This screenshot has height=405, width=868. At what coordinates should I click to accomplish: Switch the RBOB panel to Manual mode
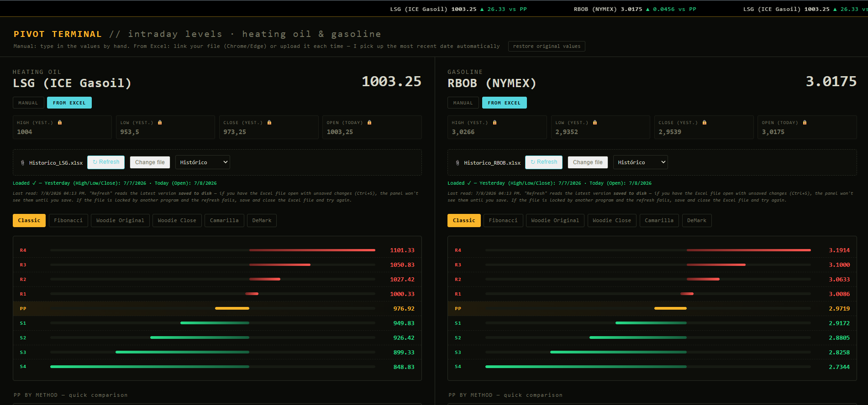[x=463, y=103]
